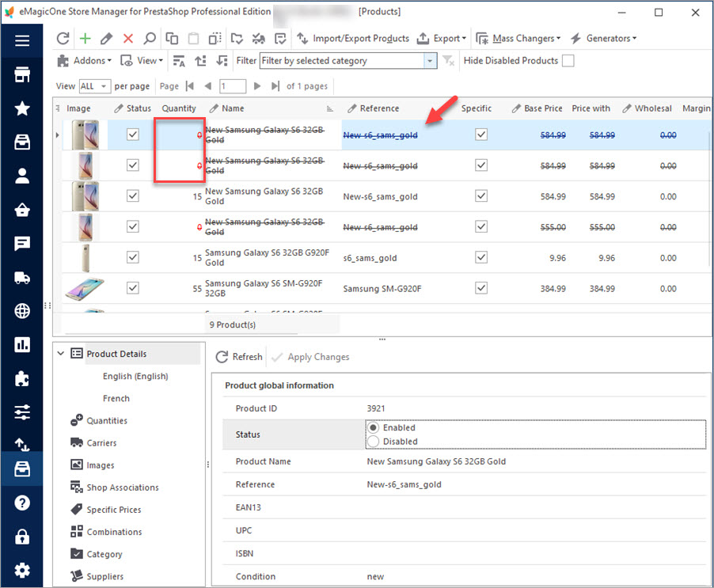
Task: Click the Refresh button in details panel
Action: point(239,357)
